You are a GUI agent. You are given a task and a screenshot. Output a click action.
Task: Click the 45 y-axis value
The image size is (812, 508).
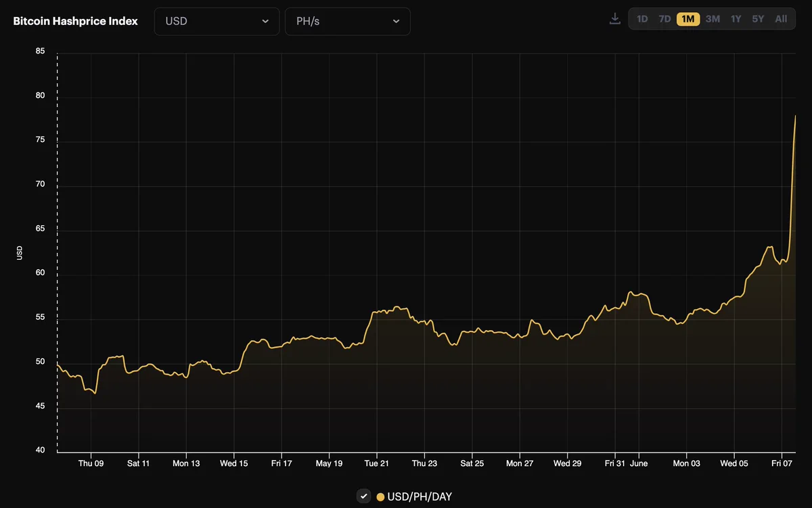41,406
